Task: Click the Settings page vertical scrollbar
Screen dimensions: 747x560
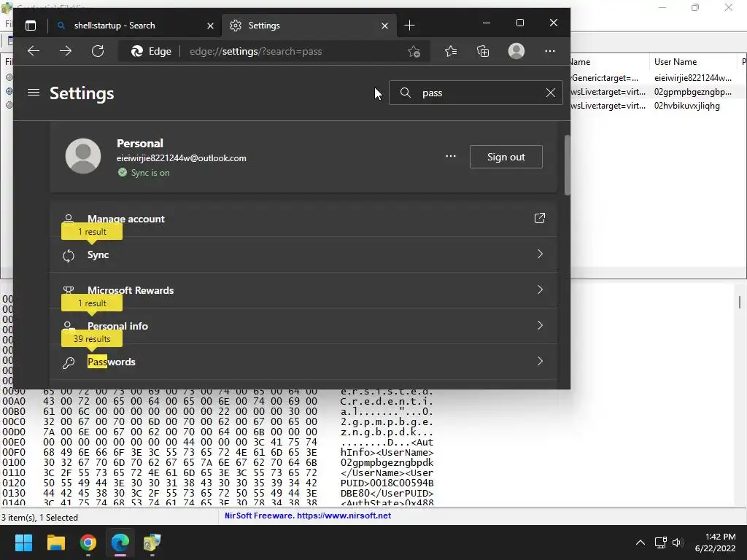Action: [x=567, y=166]
